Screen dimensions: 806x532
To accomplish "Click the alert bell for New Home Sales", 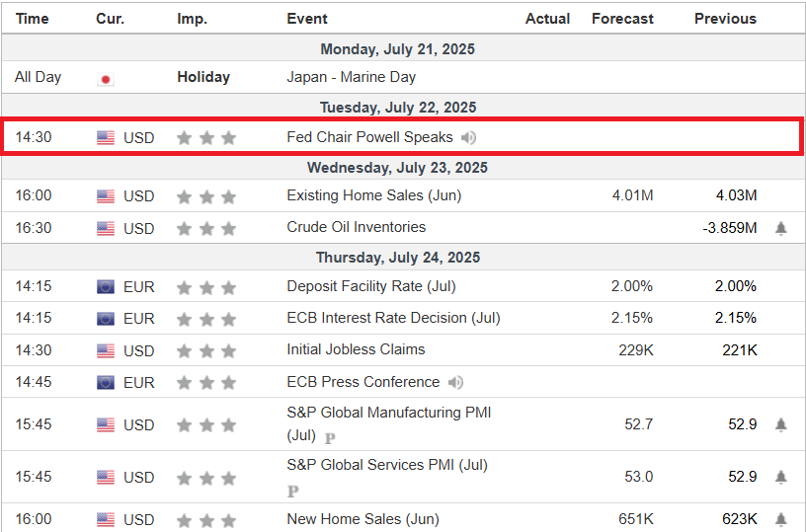I will (x=780, y=520).
